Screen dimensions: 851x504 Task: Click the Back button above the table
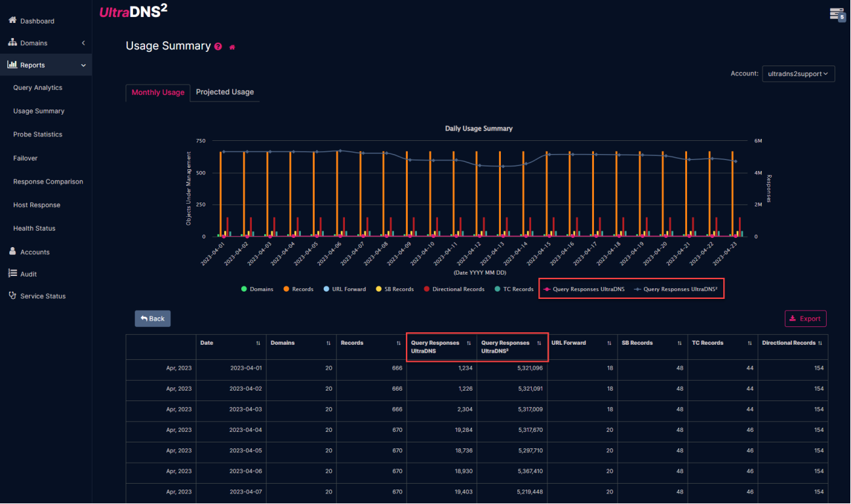point(152,318)
